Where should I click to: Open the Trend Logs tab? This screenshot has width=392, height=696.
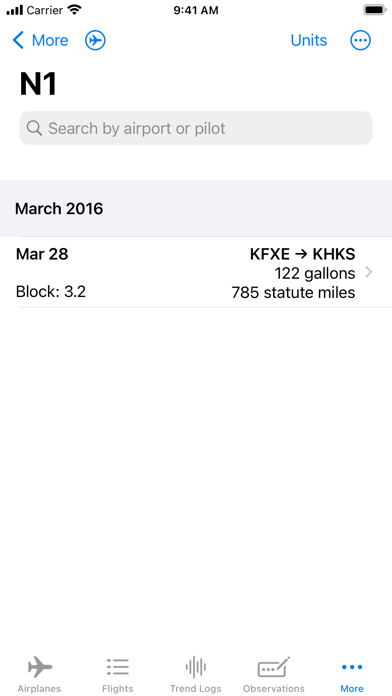tap(196, 674)
